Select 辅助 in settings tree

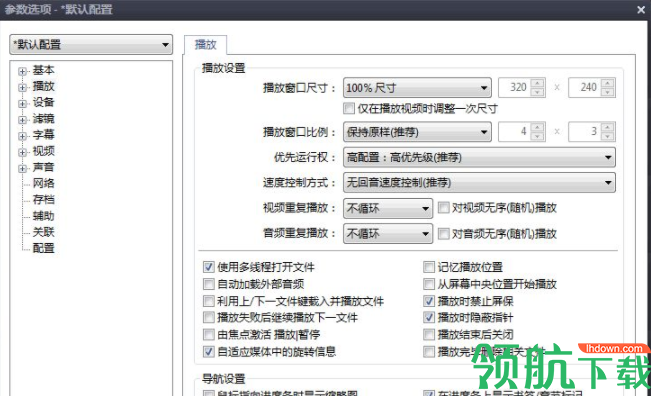[44, 216]
